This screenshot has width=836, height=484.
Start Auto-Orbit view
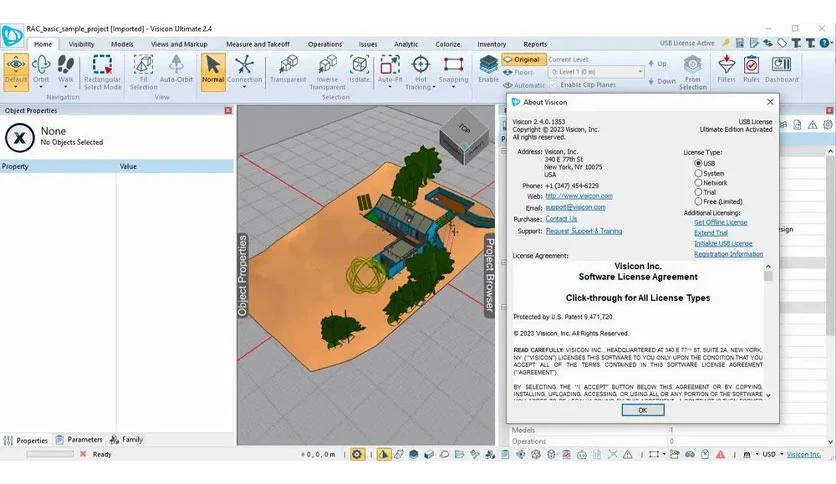[x=176, y=68]
